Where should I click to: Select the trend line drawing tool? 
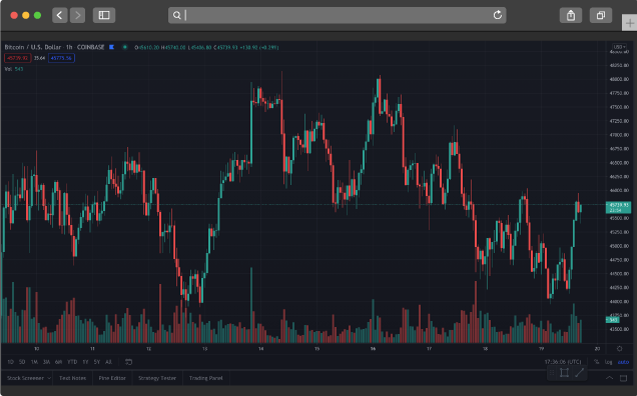point(579,372)
